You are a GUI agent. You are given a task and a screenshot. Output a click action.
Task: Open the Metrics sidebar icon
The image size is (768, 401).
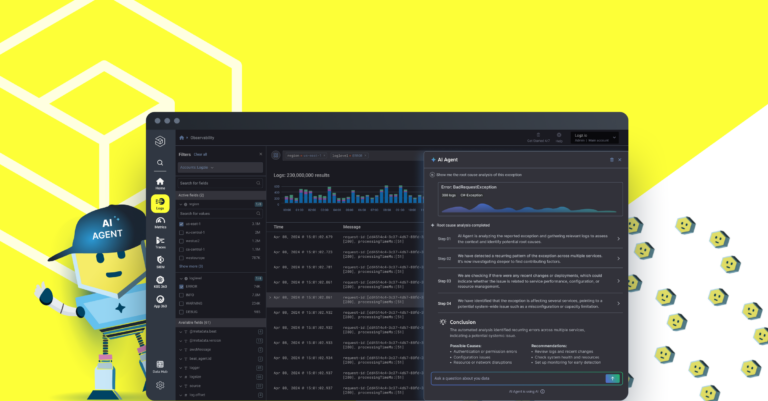click(160, 224)
